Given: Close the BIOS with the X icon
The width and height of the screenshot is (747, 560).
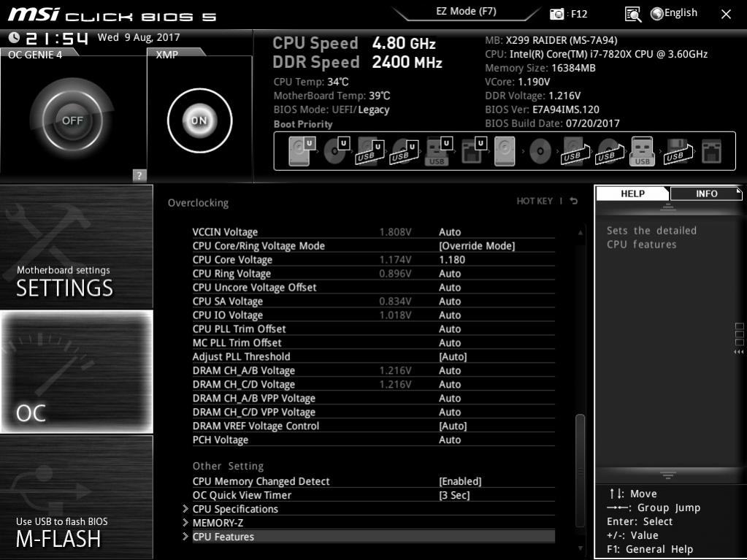Looking at the screenshot, I should pos(726,15).
